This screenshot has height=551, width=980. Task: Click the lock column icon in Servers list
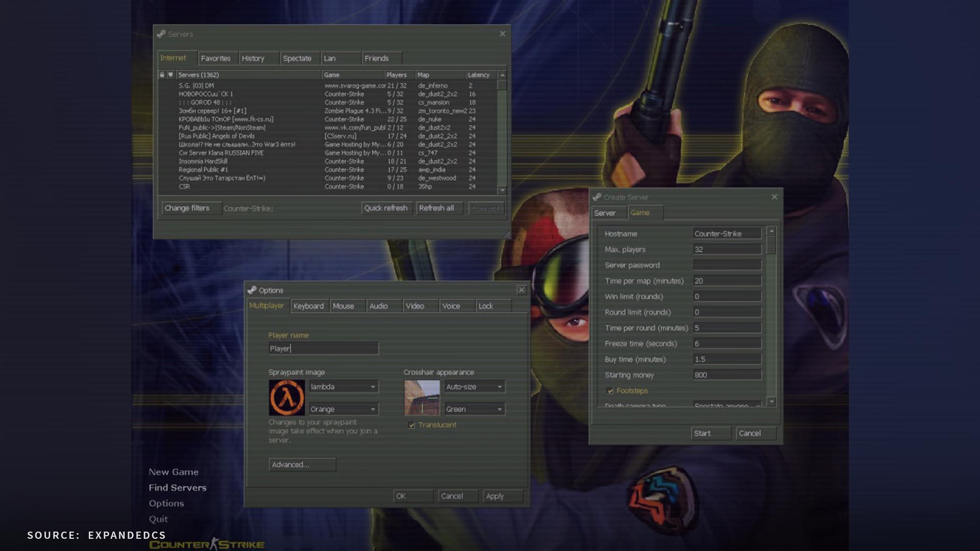[x=162, y=75]
